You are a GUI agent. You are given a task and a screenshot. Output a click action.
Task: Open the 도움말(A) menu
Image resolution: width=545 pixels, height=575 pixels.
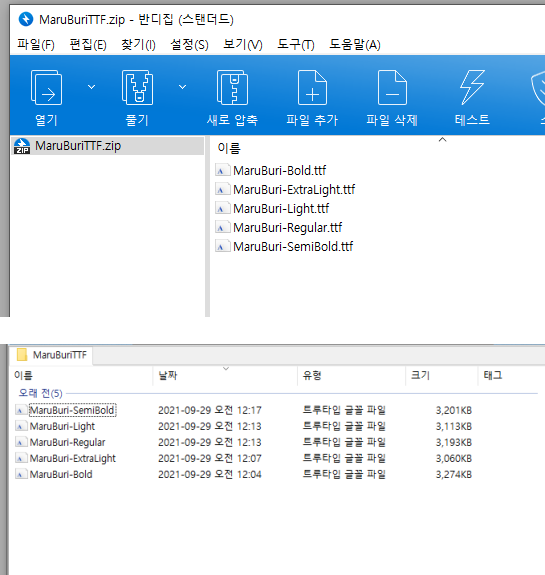355,45
